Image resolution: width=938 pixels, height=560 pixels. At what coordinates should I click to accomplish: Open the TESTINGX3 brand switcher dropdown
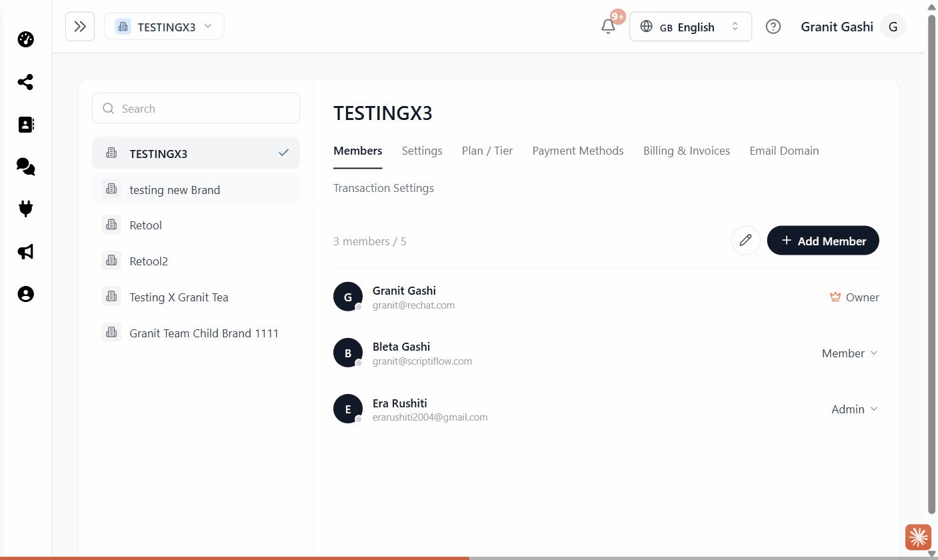pyautogui.click(x=164, y=27)
